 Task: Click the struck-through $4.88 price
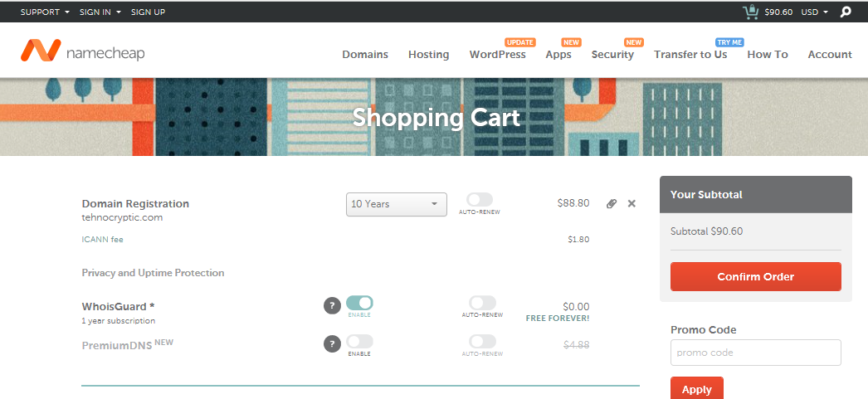tap(576, 345)
